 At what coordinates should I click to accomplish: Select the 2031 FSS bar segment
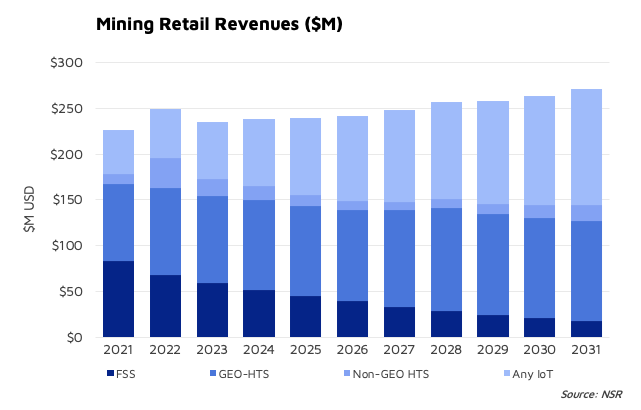coord(586,329)
